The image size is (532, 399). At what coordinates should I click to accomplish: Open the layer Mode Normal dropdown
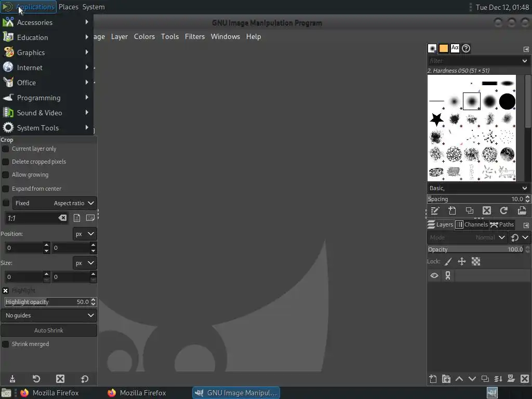click(467, 237)
